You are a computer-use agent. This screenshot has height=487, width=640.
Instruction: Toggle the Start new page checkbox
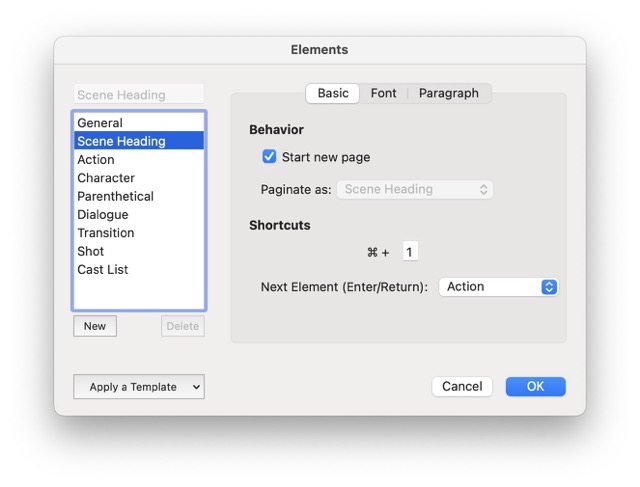point(269,157)
